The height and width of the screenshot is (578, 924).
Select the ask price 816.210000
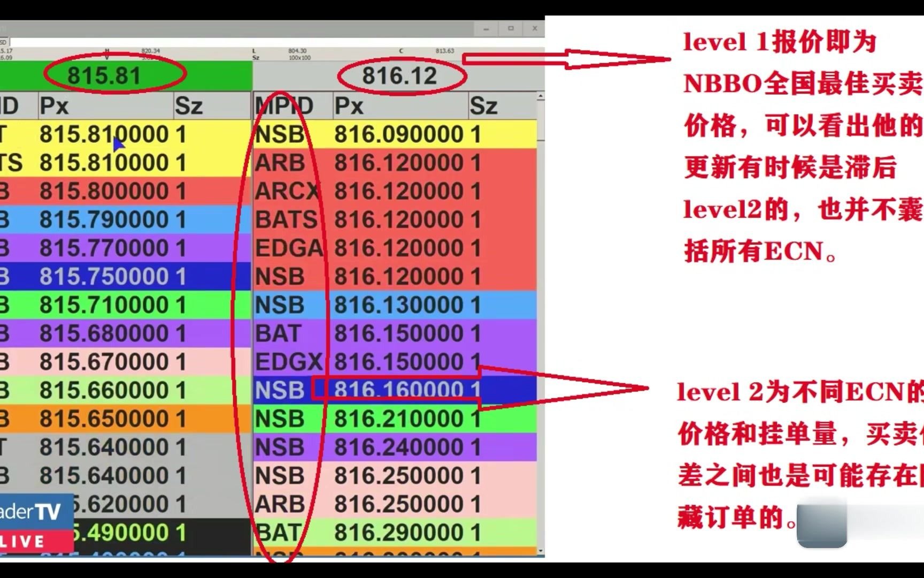399,419
